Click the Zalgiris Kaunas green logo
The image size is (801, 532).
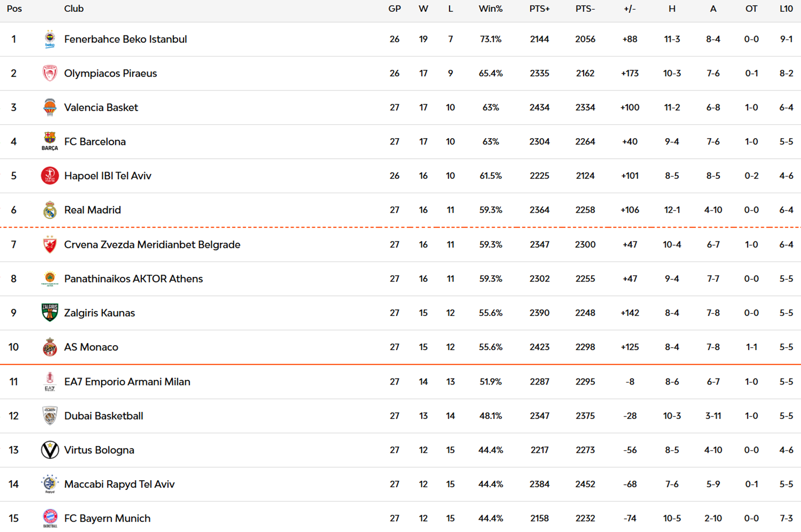pos(50,313)
